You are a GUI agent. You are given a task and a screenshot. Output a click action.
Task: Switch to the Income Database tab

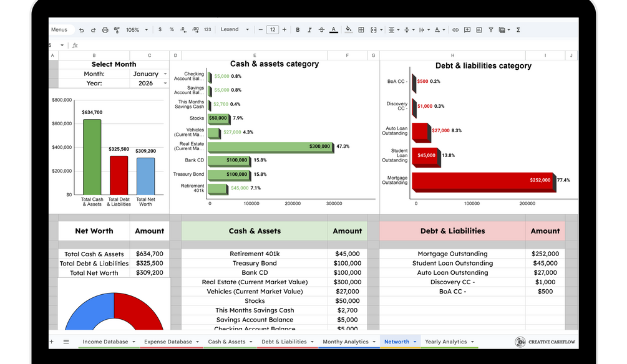[105, 342]
